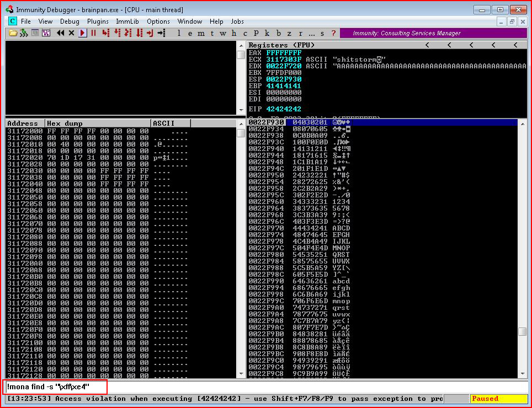
Task: Show Call stack with 'k' button
Action: 267,33
